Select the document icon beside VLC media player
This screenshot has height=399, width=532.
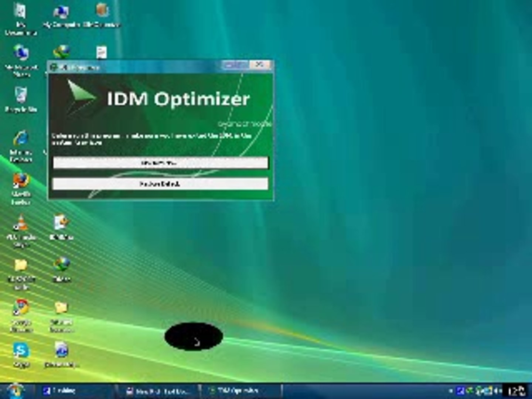coord(61,227)
